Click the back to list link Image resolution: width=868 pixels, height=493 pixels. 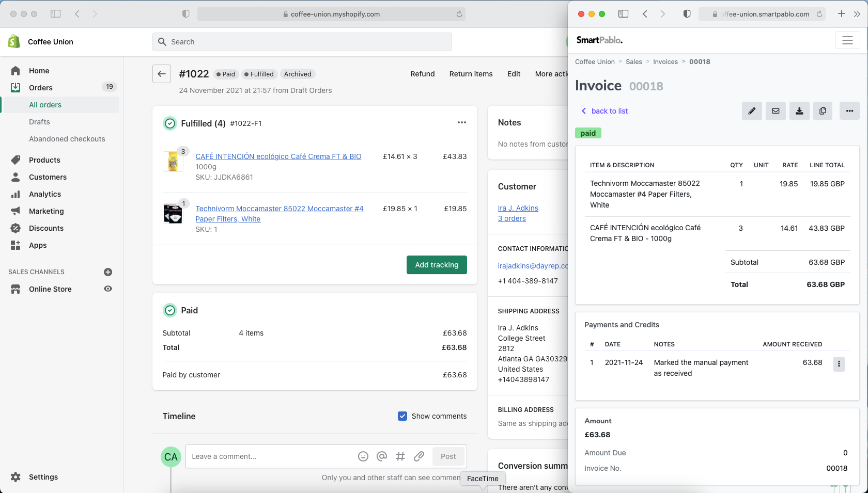pos(605,111)
